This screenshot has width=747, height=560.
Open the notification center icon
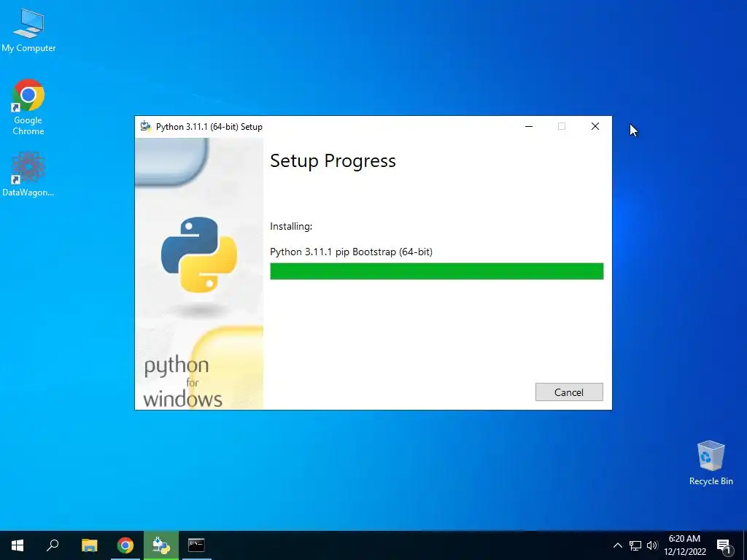tap(724, 546)
